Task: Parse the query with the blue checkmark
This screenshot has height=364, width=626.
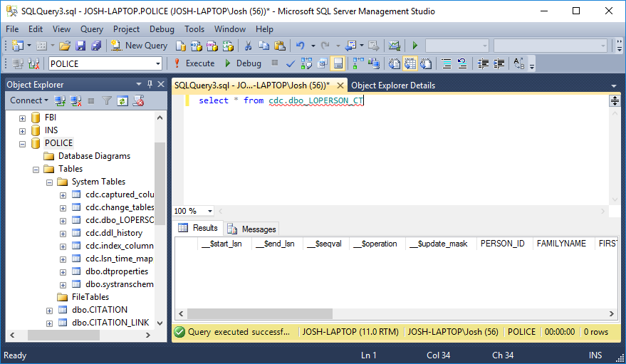Action: [291, 63]
